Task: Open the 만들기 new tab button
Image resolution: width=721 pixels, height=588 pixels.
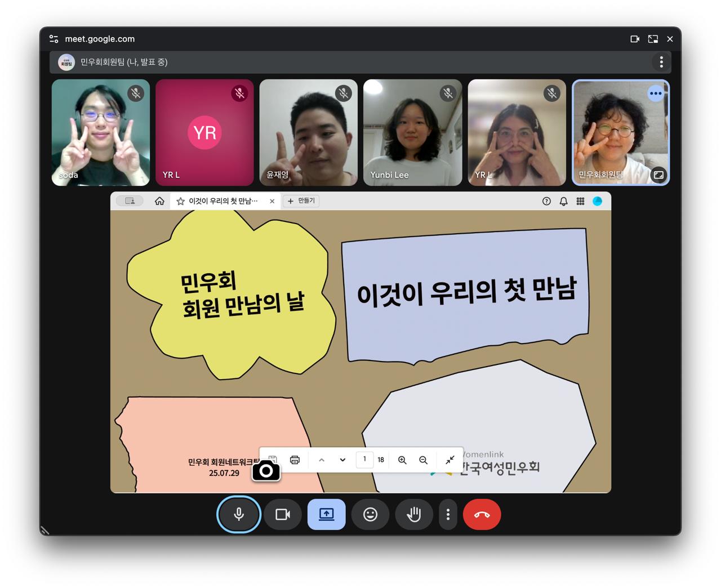Action: coord(301,201)
